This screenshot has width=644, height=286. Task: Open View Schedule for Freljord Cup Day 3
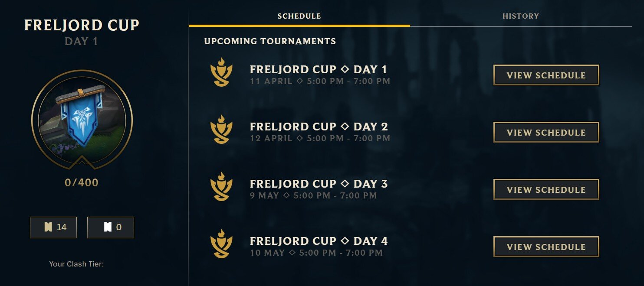pyautogui.click(x=546, y=190)
